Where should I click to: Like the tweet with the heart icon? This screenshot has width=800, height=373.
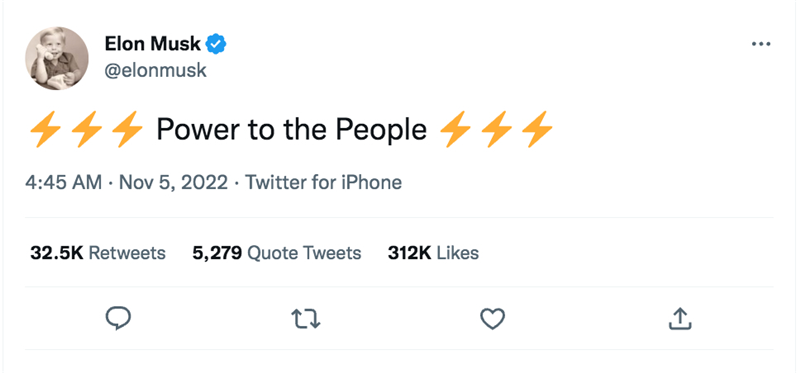click(493, 319)
